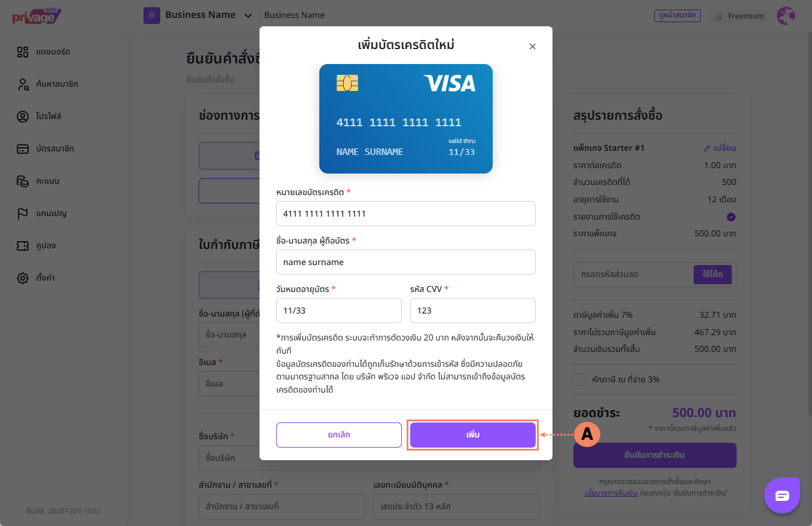Screen dimensions: 812x526
Task: Click the purple เพิ่ม button
Action: [472, 435]
